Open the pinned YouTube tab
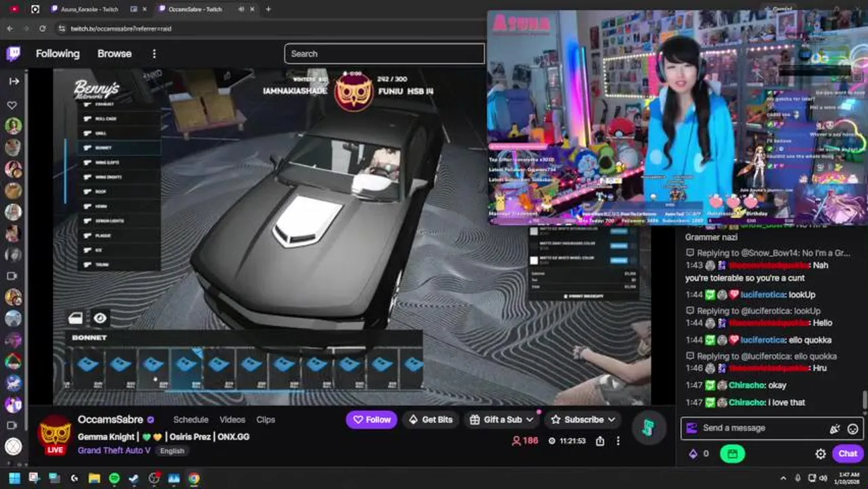Viewport: 868px width, 489px height. point(14,9)
